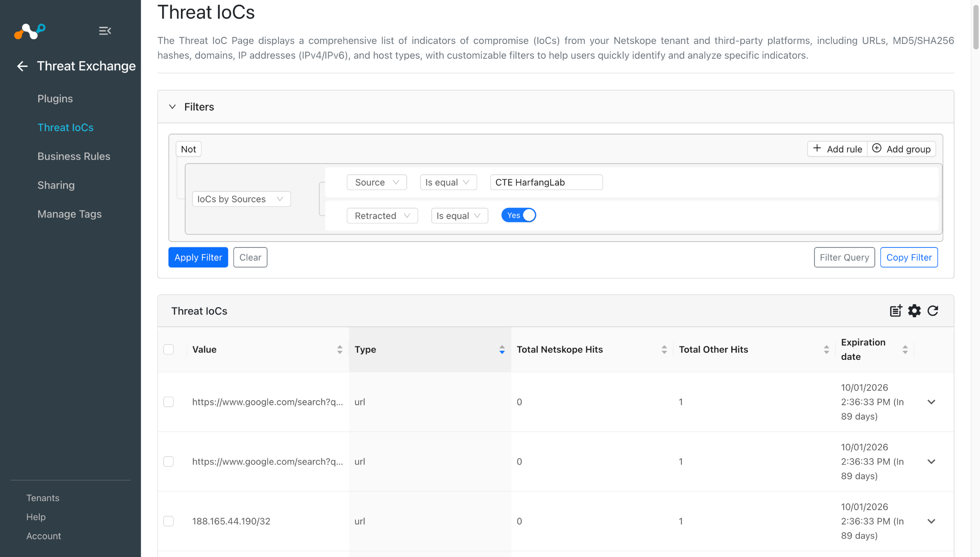
Task: Go back via Threat Exchange arrow
Action: (22, 66)
